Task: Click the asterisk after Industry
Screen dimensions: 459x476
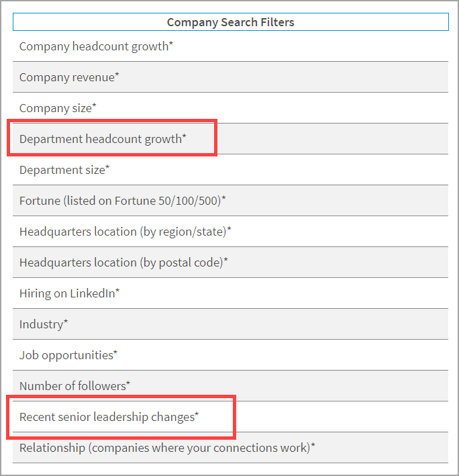Action: click(66, 322)
